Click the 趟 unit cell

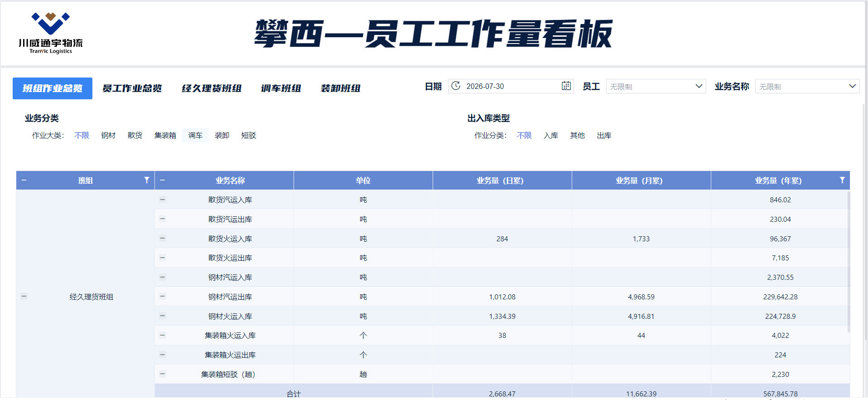pyautogui.click(x=363, y=374)
